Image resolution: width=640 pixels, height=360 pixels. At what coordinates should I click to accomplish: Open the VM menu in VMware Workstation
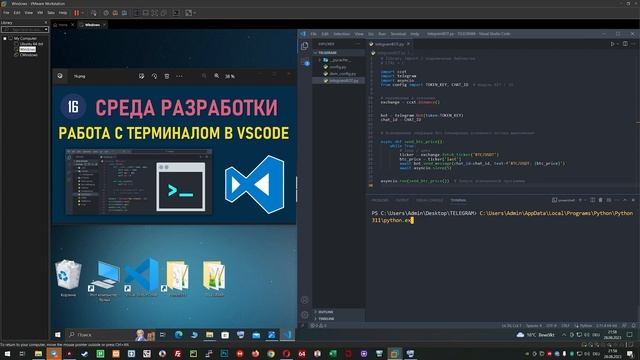pos(40,13)
